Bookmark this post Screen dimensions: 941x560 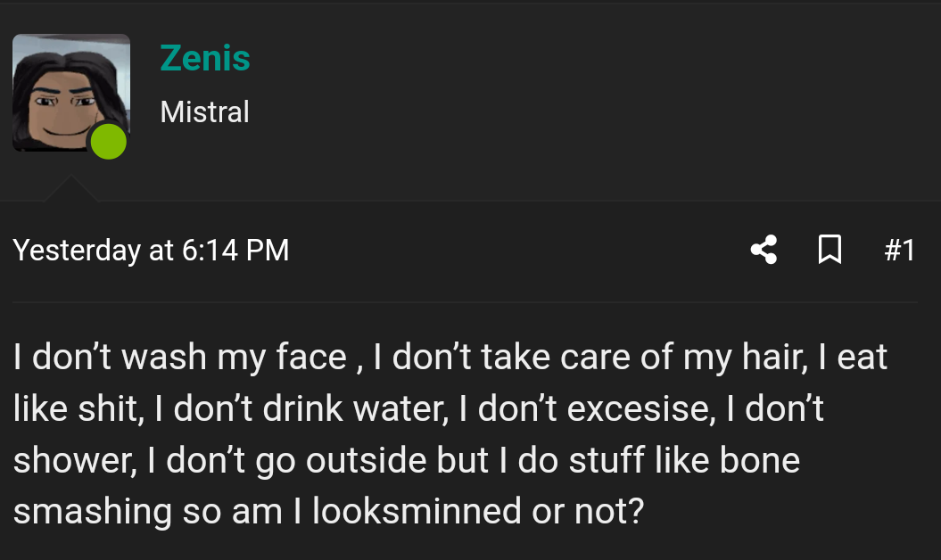point(830,250)
